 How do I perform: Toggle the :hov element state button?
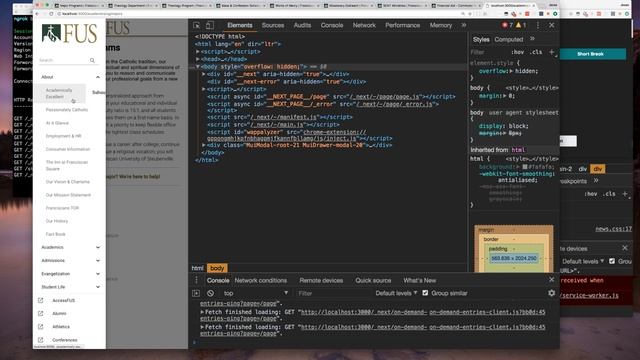pyautogui.click(x=518, y=52)
